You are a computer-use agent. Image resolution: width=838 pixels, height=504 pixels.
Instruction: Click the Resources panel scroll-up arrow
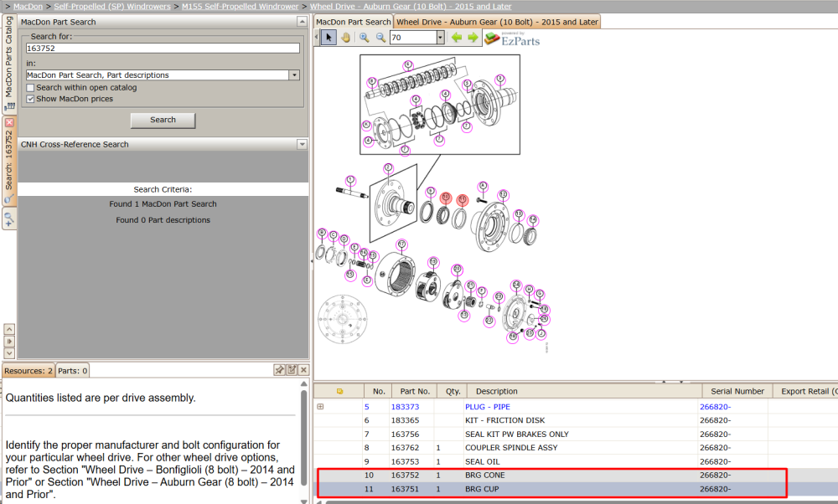tap(303, 384)
